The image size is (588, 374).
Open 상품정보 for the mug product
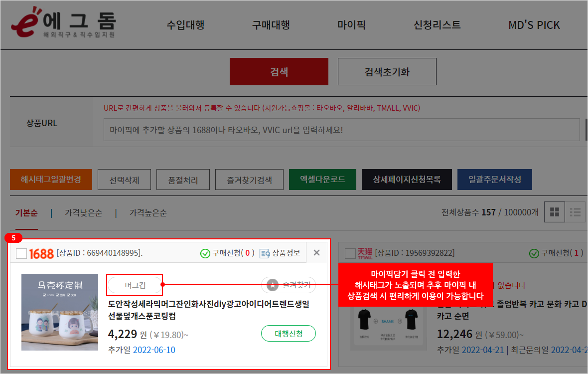[x=281, y=253]
